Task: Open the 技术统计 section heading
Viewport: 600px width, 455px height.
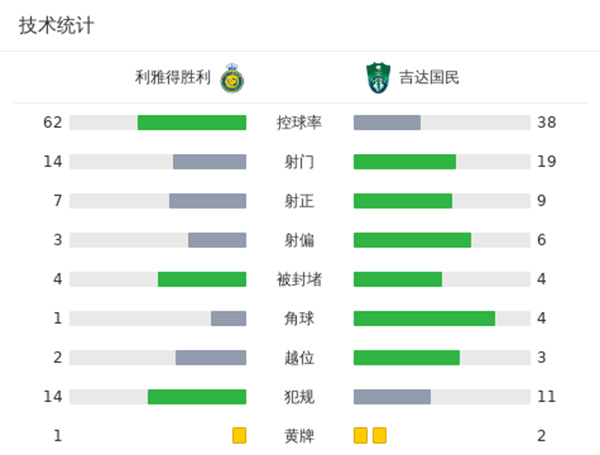Action: pos(56,26)
